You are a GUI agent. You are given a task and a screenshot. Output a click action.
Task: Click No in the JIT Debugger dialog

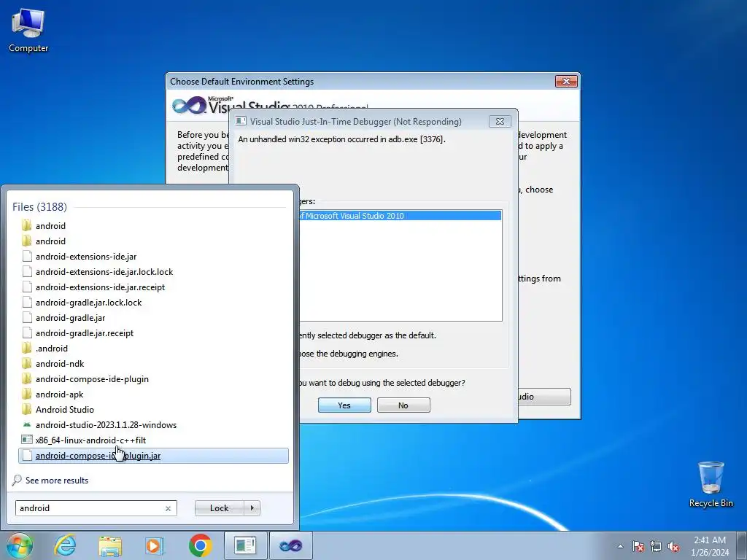click(403, 405)
